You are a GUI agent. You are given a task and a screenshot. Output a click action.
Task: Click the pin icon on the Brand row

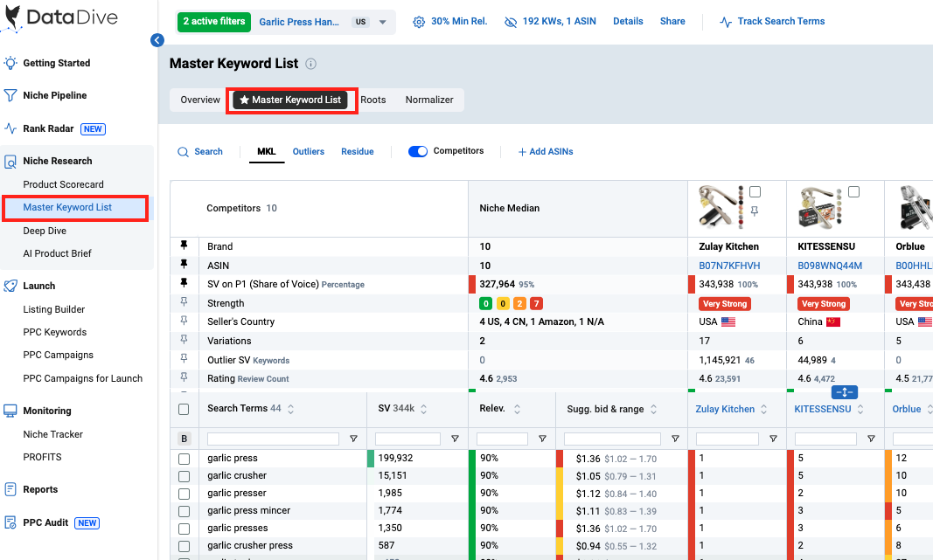184,245
